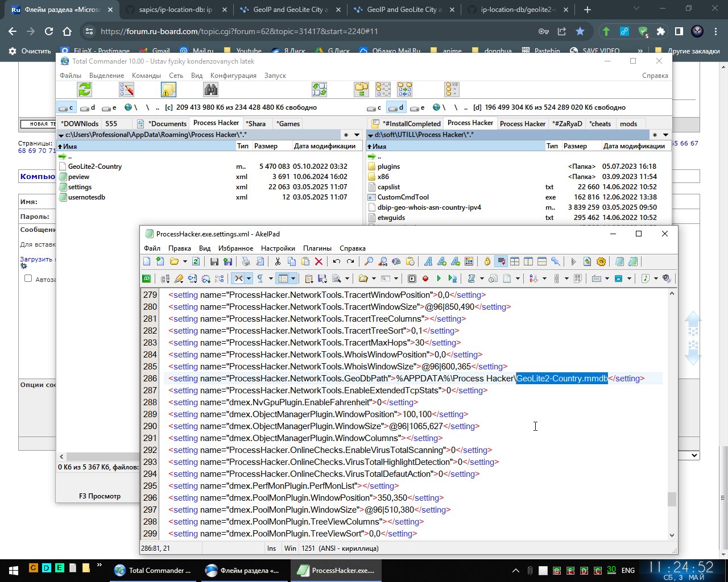The height and width of the screenshot is (582, 728).
Task: Click 'Загрузить' link on forum page
Action: pyautogui.click(x=36, y=259)
